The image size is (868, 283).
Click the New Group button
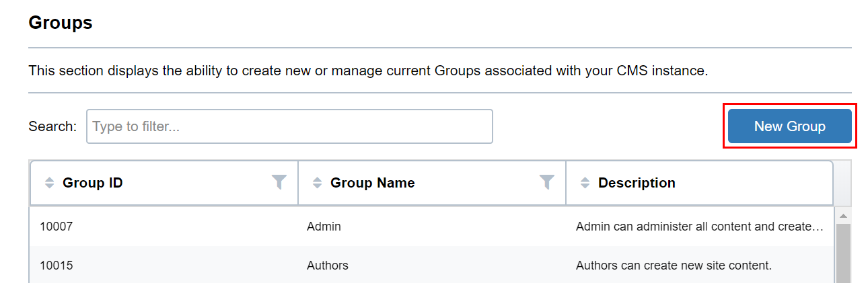789,126
